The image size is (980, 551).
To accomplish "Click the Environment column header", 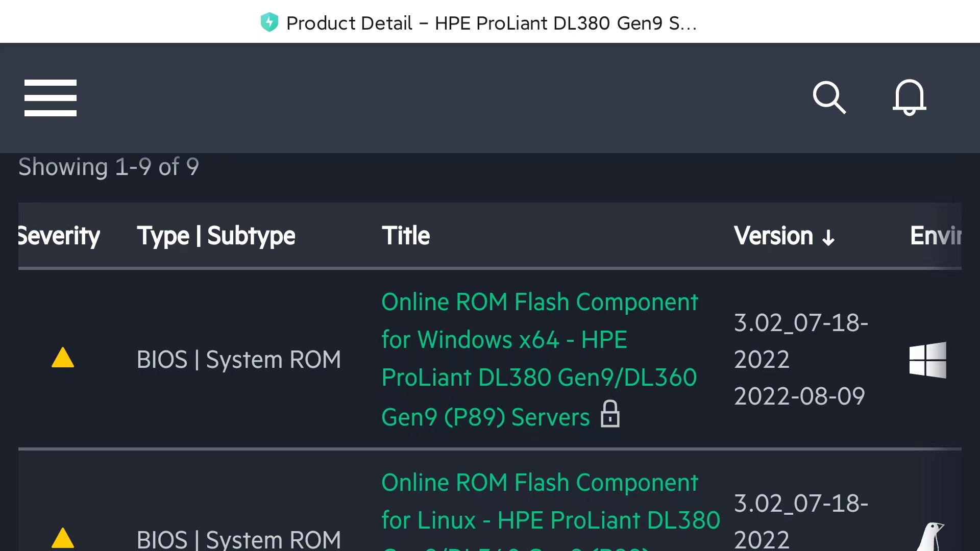I will (935, 236).
